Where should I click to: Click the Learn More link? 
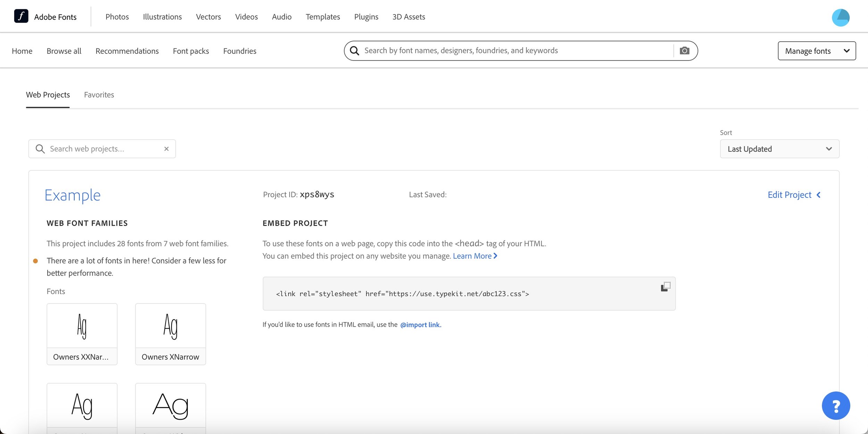[475, 256]
